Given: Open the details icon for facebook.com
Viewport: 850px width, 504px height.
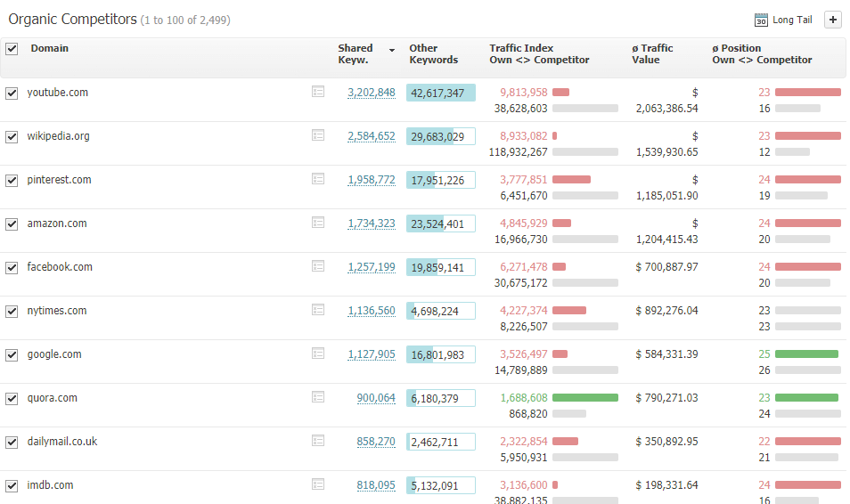Looking at the screenshot, I should (x=318, y=266).
